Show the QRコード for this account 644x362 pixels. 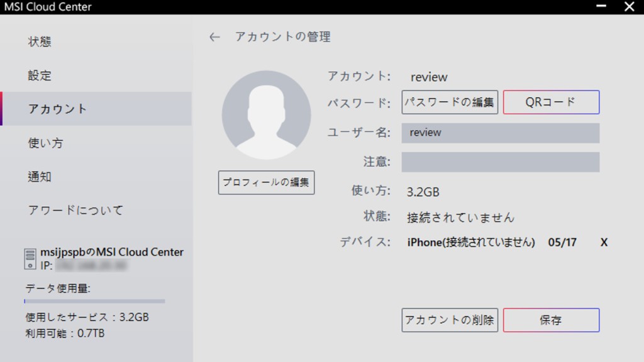click(x=551, y=102)
